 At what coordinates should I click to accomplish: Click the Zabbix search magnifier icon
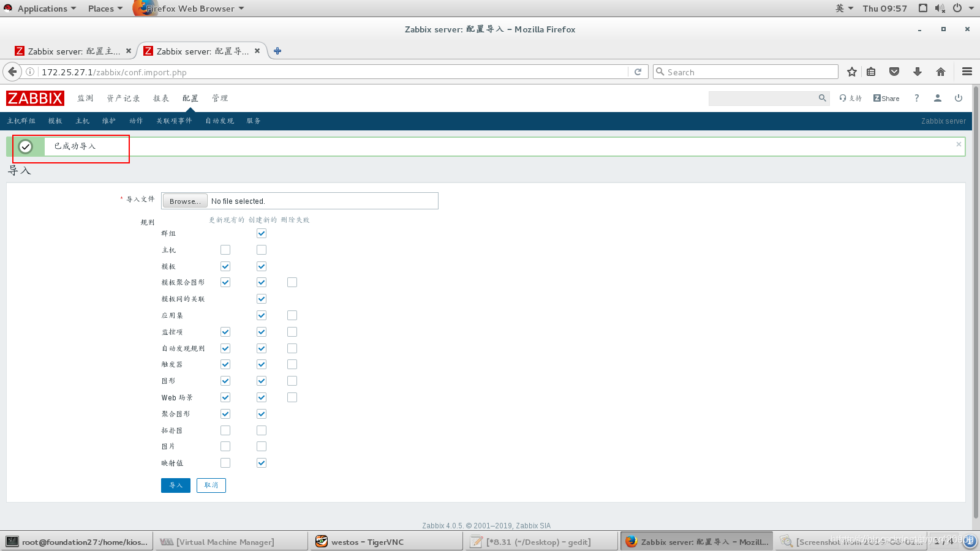click(823, 98)
